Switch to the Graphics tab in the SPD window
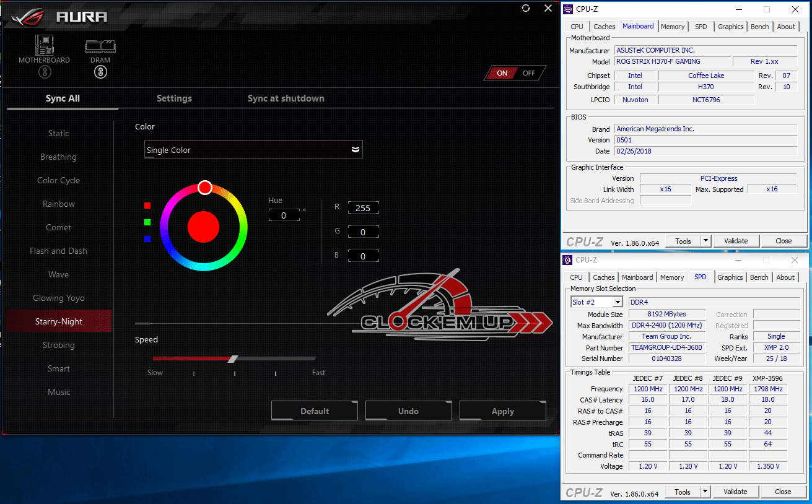 (730, 277)
